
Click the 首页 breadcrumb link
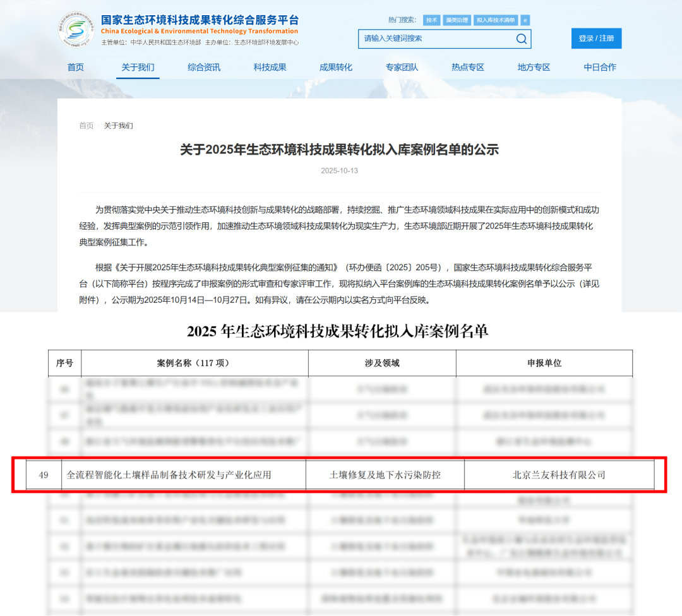click(x=86, y=126)
